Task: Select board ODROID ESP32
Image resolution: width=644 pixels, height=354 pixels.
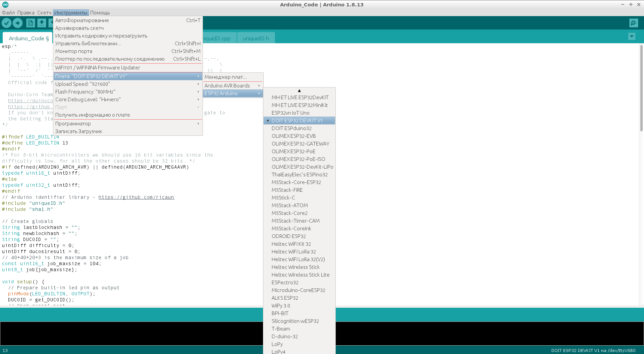Action: coord(299,236)
